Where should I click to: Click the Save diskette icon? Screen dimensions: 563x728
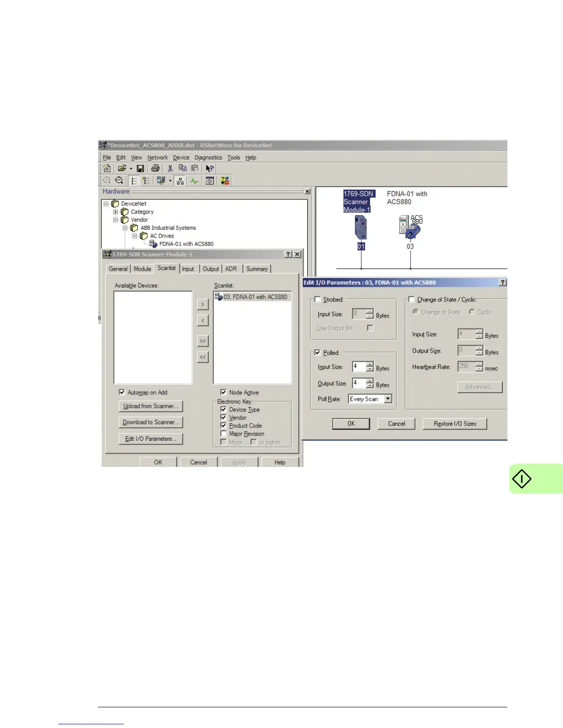coord(140,169)
